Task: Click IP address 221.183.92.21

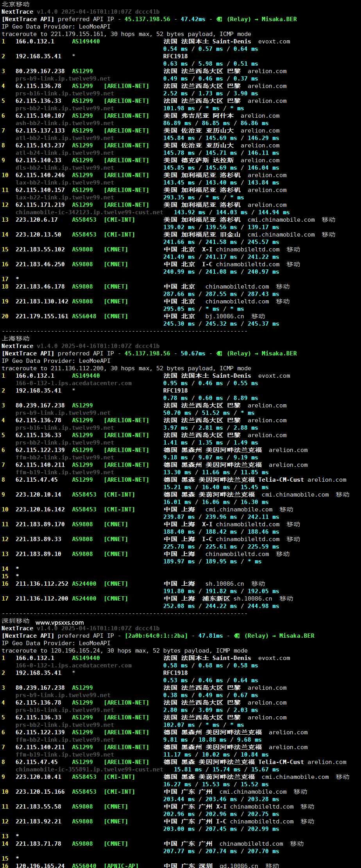Action: (x=39, y=821)
